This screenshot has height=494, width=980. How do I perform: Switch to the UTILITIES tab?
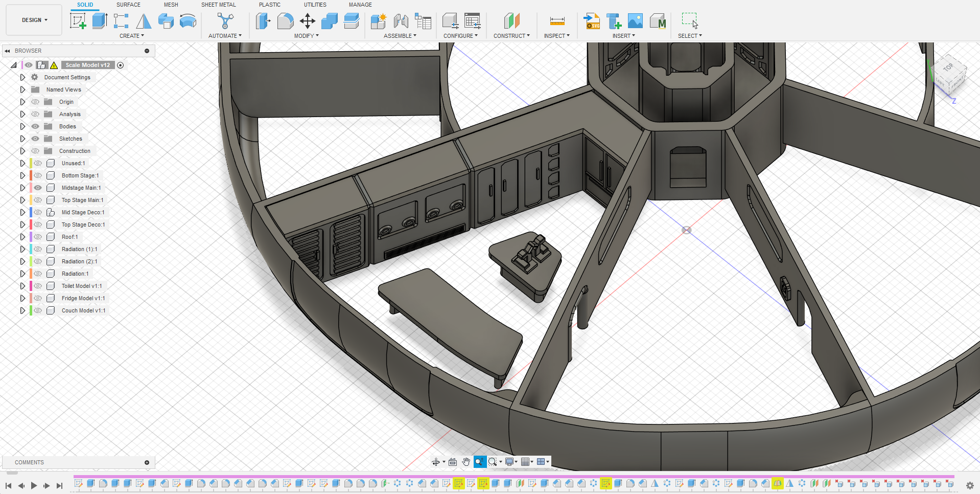pos(315,5)
